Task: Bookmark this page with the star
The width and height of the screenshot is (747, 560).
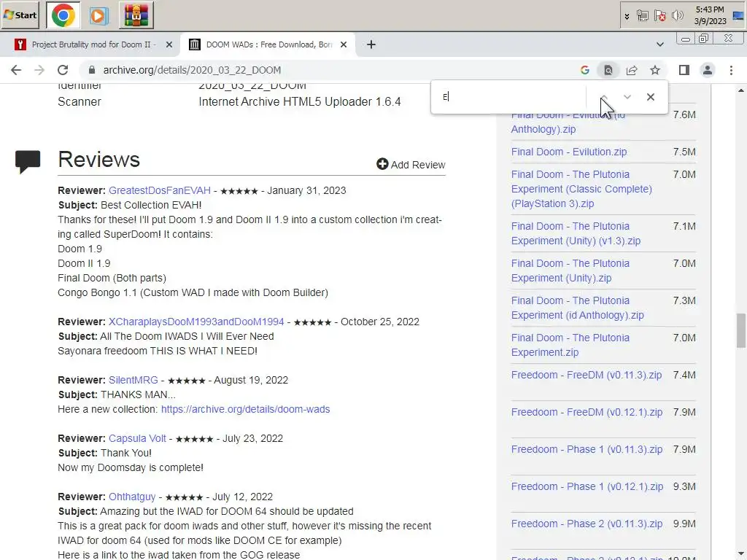Action: click(x=655, y=70)
